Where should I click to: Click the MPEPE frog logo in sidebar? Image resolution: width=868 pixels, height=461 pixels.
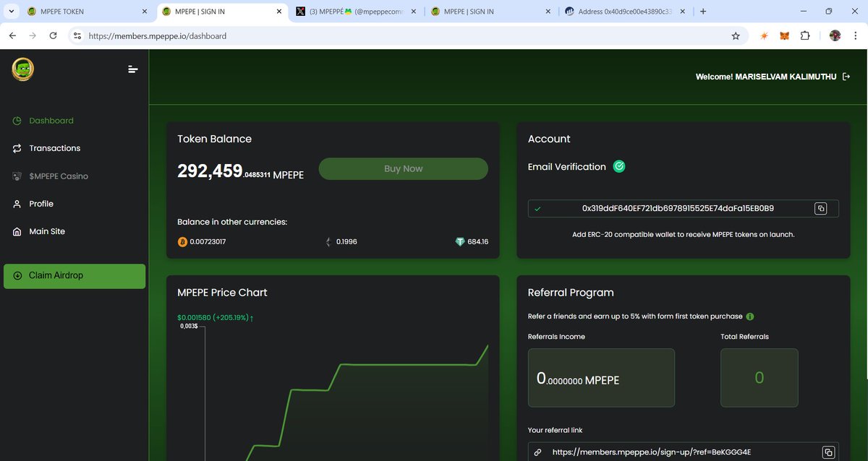23,69
